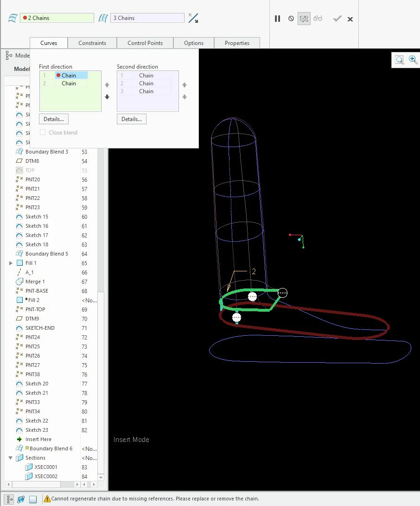The width and height of the screenshot is (420, 506).
Task: Click the Refit view icon
Action: coord(399,60)
